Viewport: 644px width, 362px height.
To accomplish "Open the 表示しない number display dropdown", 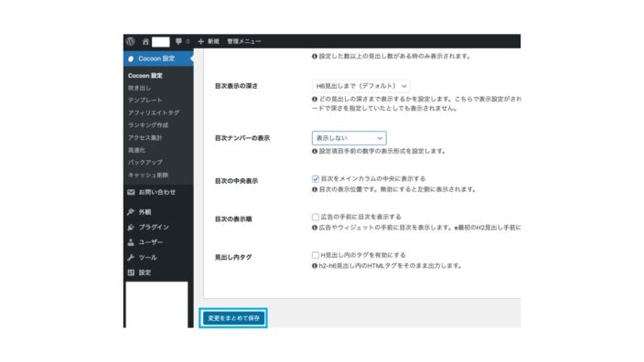I will 349,138.
